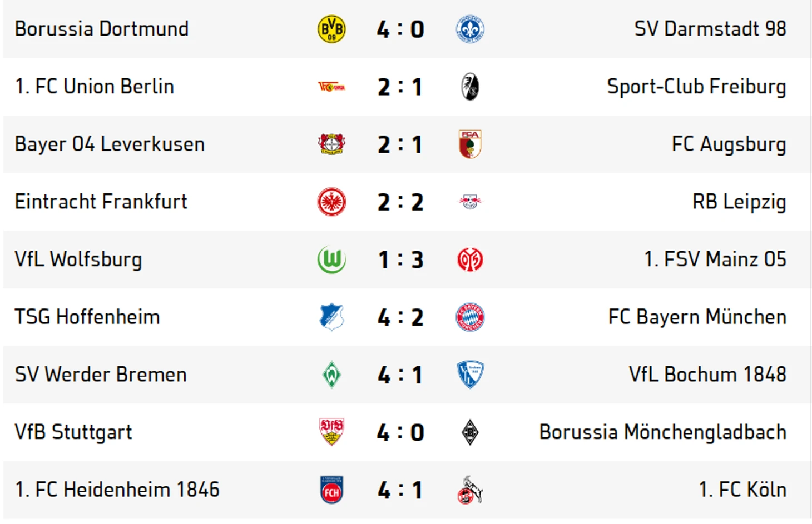This screenshot has height=524, width=812.
Task: Select the Union Berlin club logo
Action: tap(331, 87)
